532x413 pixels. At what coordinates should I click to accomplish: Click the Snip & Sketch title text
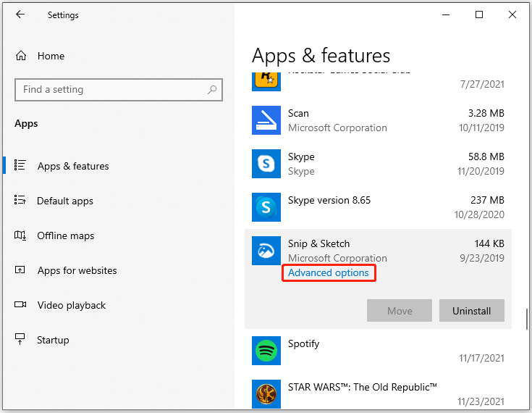(x=318, y=243)
